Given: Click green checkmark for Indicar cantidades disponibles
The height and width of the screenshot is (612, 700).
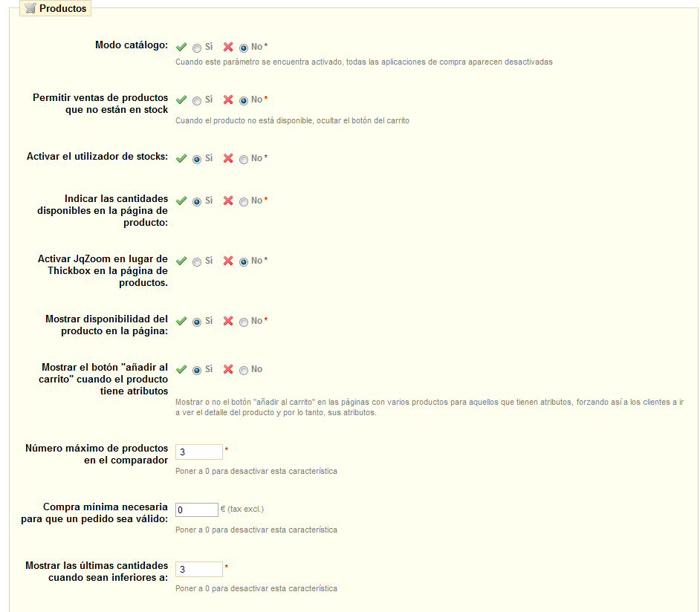Looking at the screenshot, I should [x=181, y=201].
